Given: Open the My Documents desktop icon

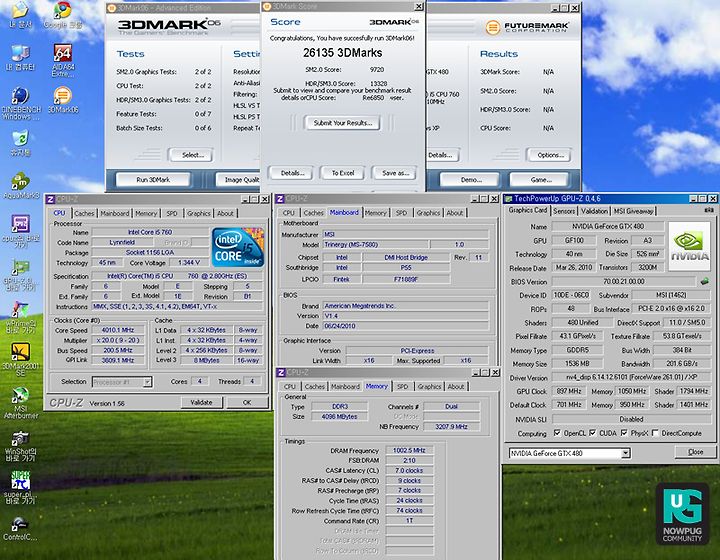Looking at the screenshot, I should 20,15.
